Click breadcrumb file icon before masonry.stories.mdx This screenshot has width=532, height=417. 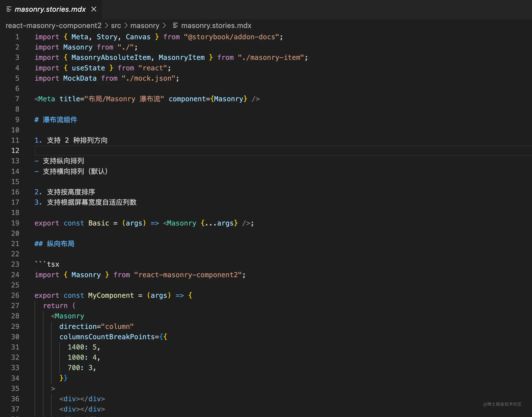click(x=175, y=25)
